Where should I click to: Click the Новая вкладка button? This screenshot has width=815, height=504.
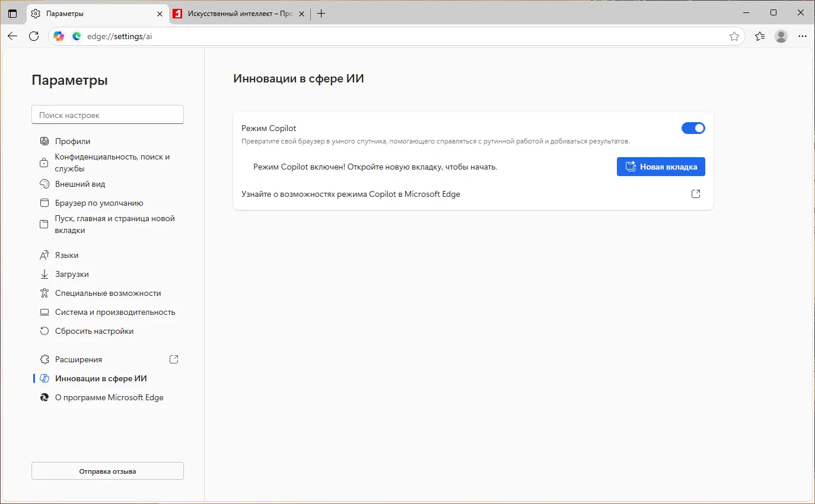[661, 167]
